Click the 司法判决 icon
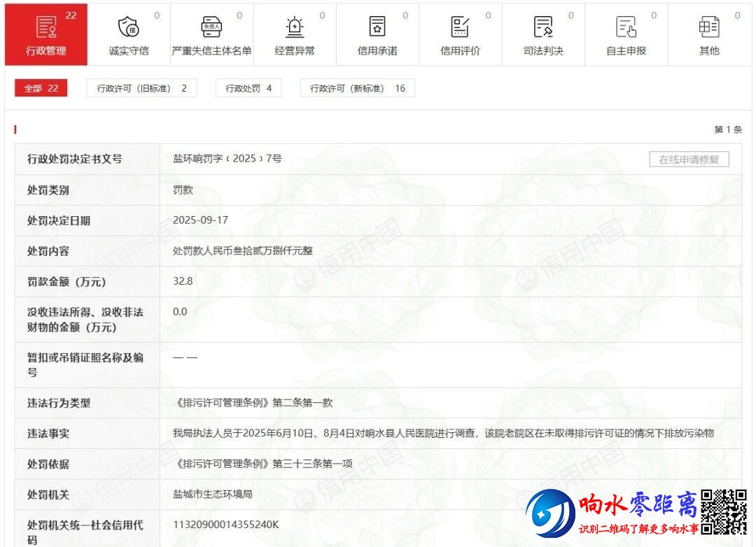Image resolution: width=756 pixels, height=547 pixels. pyautogui.click(x=543, y=27)
